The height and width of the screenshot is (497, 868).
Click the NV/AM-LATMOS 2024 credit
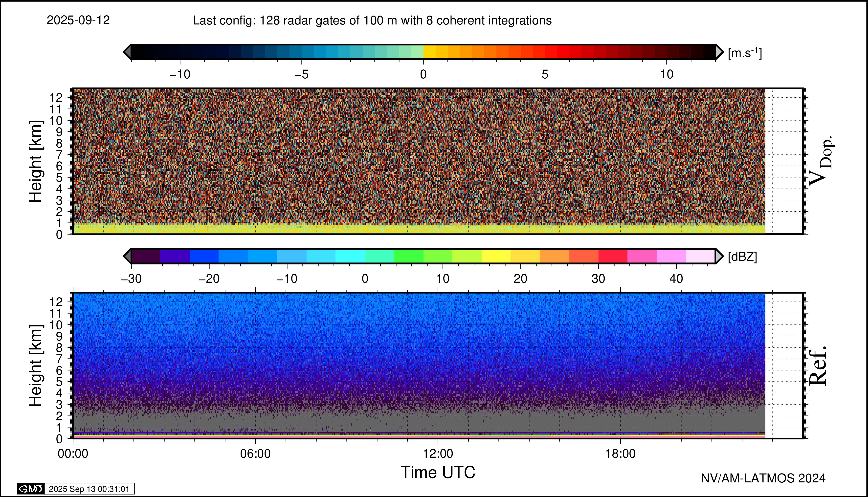(x=763, y=478)
